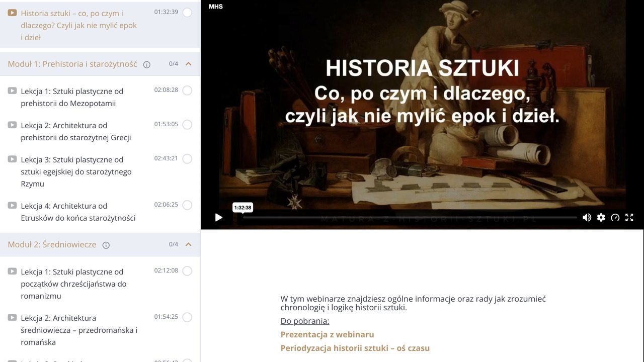Mark Lekcja 2 Architektura od prehistorii complete
The width and height of the screenshot is (644, 362).
tap(187, 125)
